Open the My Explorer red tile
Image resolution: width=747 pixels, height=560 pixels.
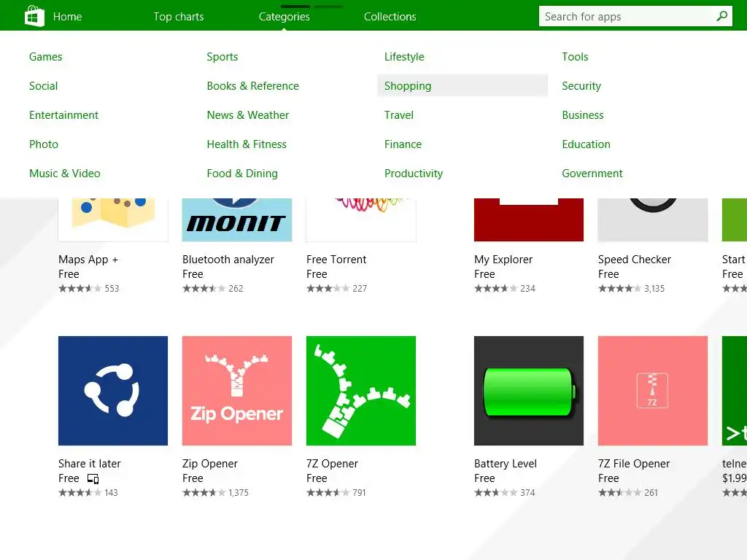(528, 219)
